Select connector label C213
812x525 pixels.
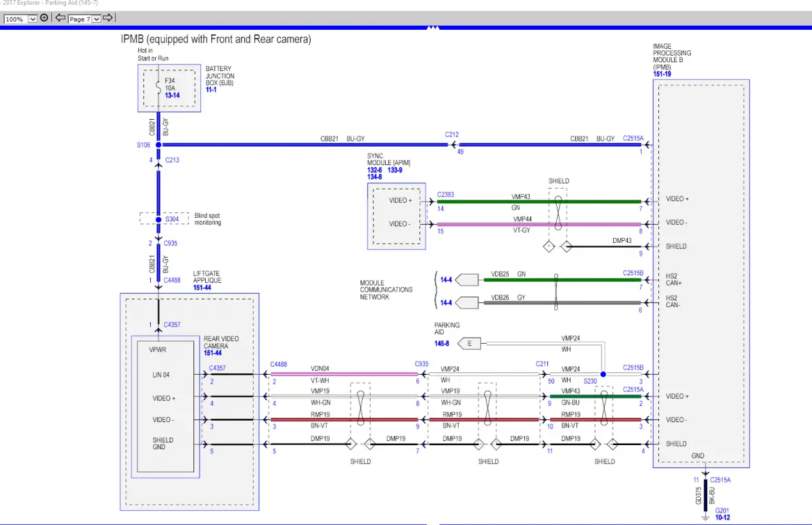(x=172, y=160)
